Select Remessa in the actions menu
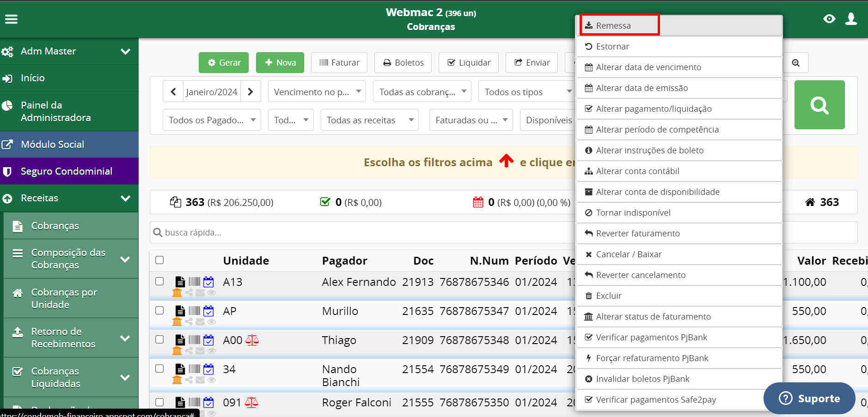Viewport: 868px width, 417px height. [679, 25]
